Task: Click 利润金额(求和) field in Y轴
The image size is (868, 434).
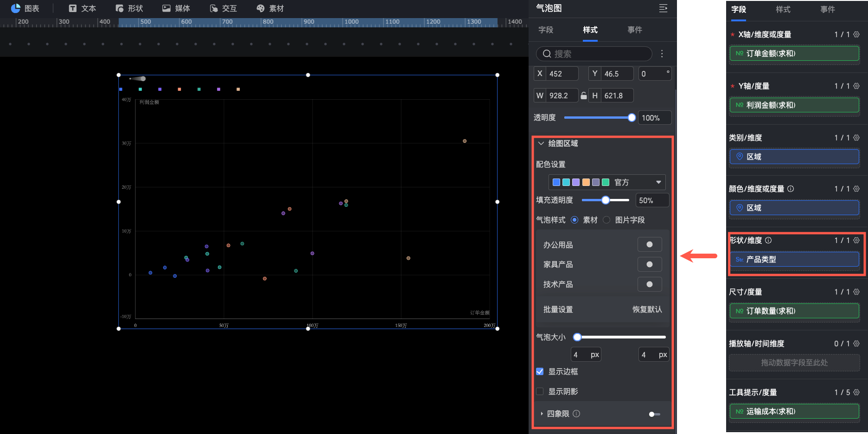Action: [794, 105]
